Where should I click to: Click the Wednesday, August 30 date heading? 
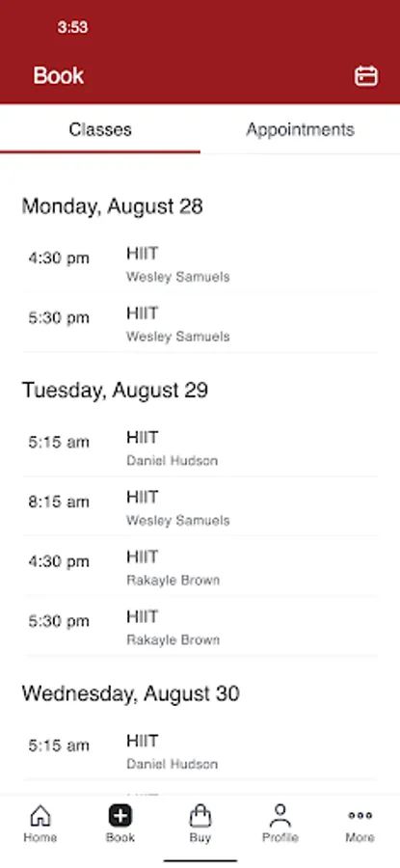pyautogui.click(x=130, y=693)
